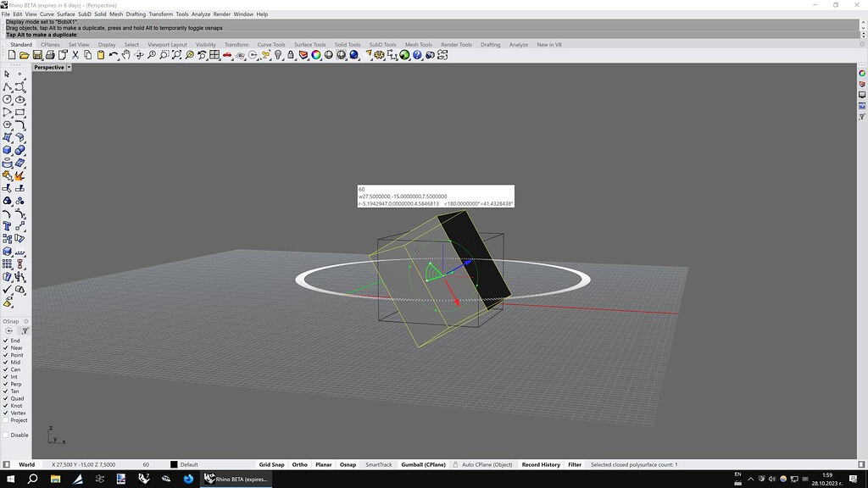Screen dimensions: 868x488
Task: Switch to the Surface Tools tab
Action: [x=309, y=44]
